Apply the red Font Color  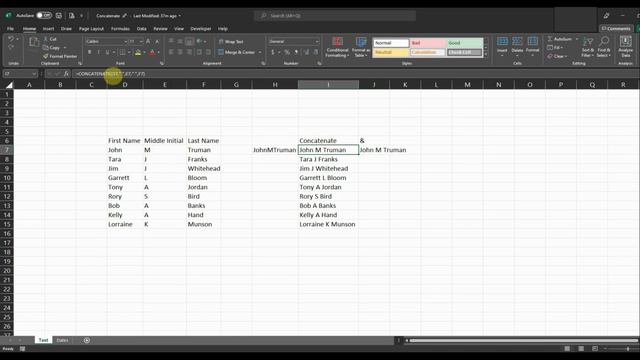(152, 52)
